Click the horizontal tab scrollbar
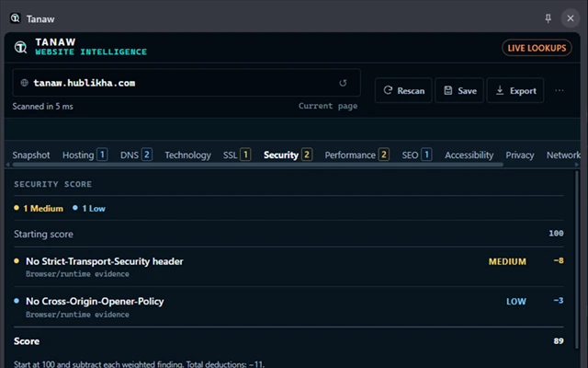Screen dimensions: 588x368 [x=257, y=165]
